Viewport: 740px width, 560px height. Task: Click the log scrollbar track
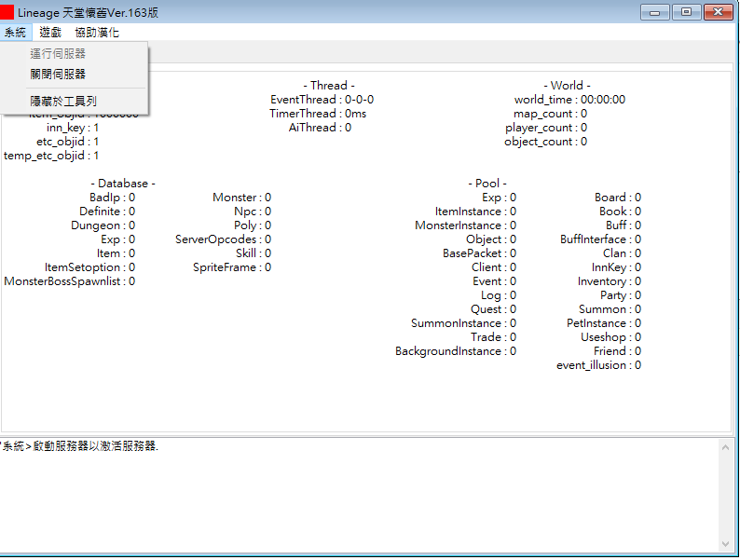coord(725,496)
